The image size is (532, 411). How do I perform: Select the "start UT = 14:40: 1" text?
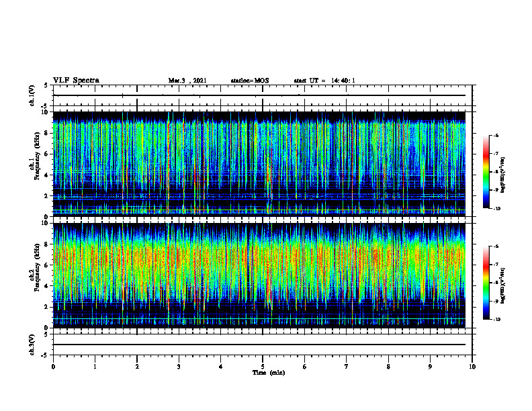(324, 81)
